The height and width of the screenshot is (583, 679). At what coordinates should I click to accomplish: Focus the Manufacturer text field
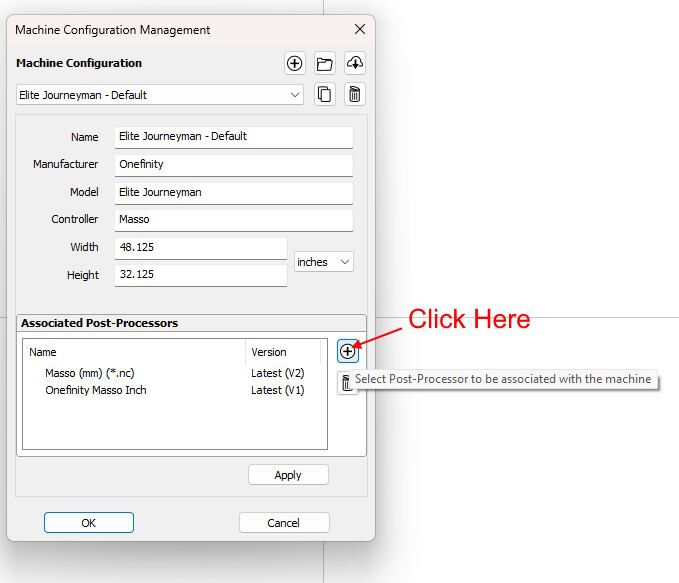(233, 165)
